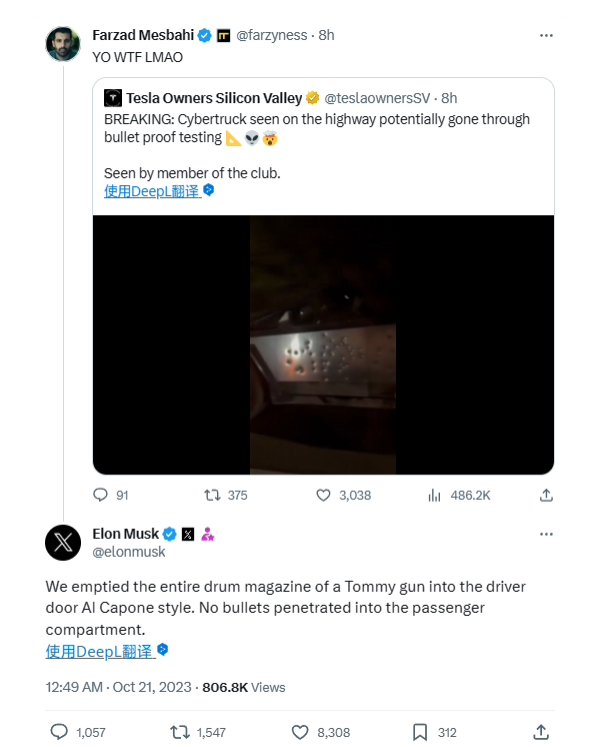Share Elon Musk's tweet via upload icon

pyautogui.click(x=541, y=732)
